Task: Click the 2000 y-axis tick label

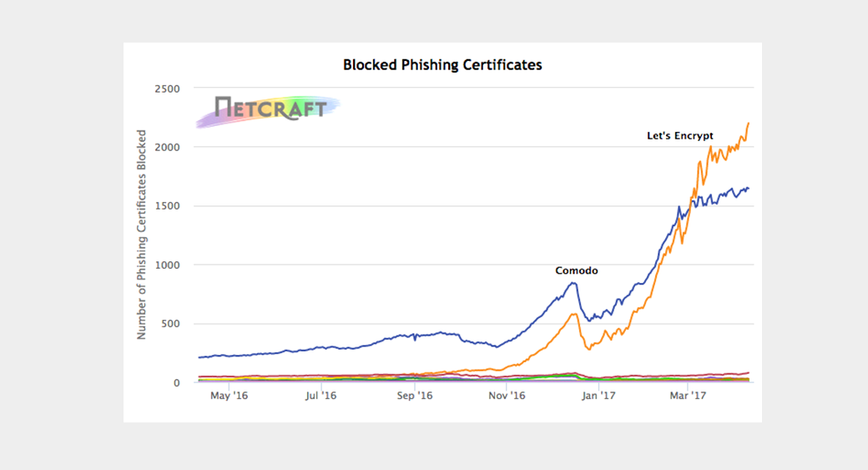Action: coord(168,147)
